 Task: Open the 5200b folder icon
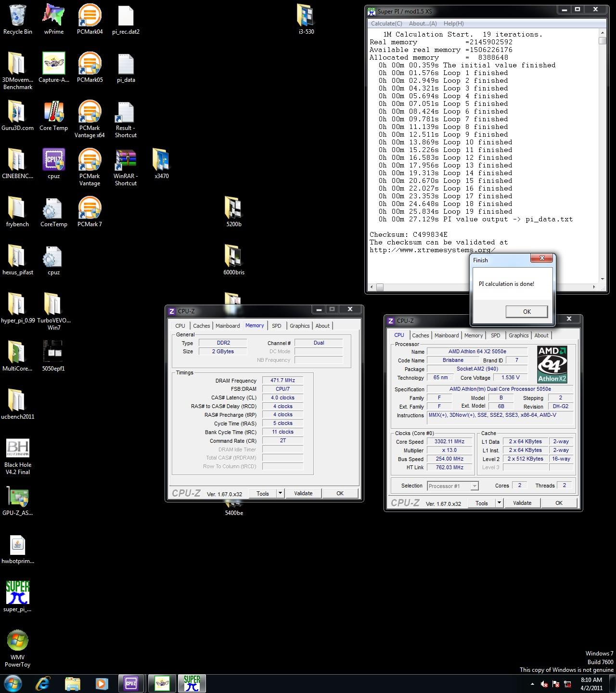pos(234,212)
